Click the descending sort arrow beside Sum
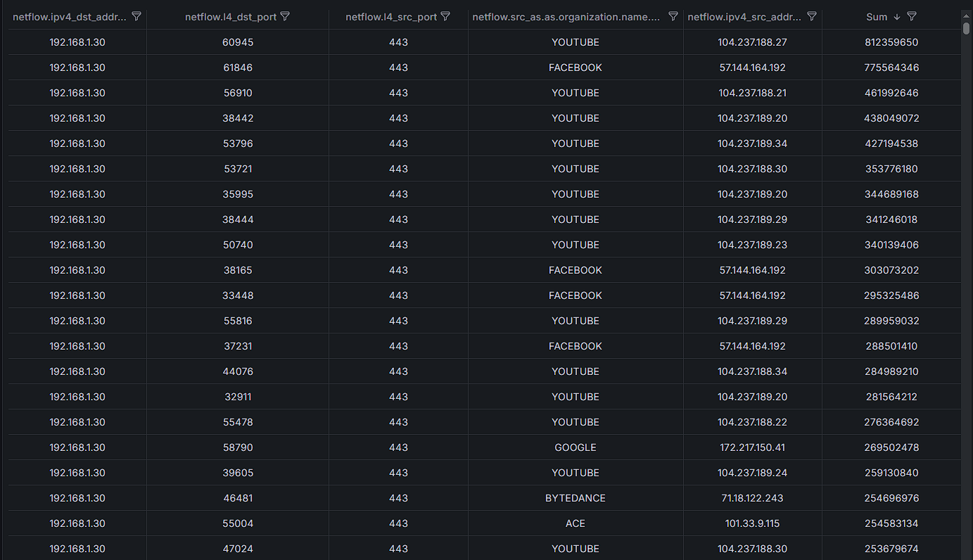This screenshot has height=560, width=973. pyautogui.click(x=897, y=17)
